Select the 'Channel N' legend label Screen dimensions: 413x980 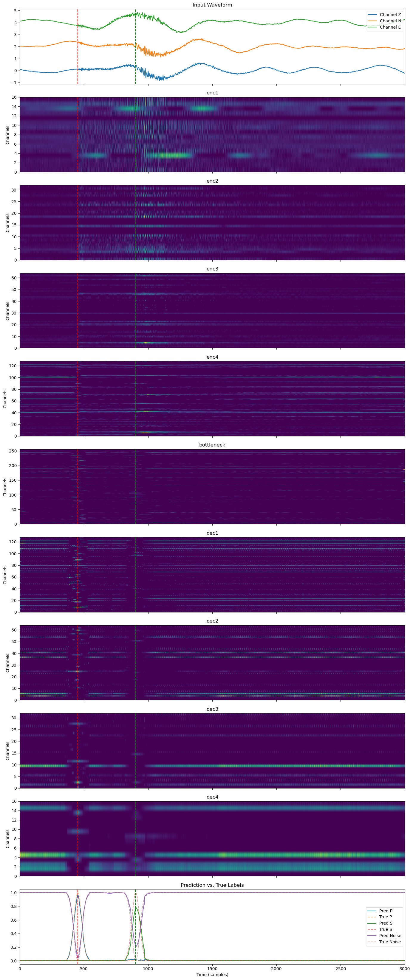pyautogui.click(x=390, y=21)
